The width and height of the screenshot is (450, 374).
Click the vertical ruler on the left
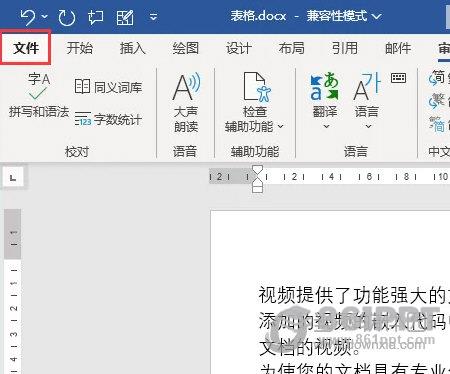13,292
